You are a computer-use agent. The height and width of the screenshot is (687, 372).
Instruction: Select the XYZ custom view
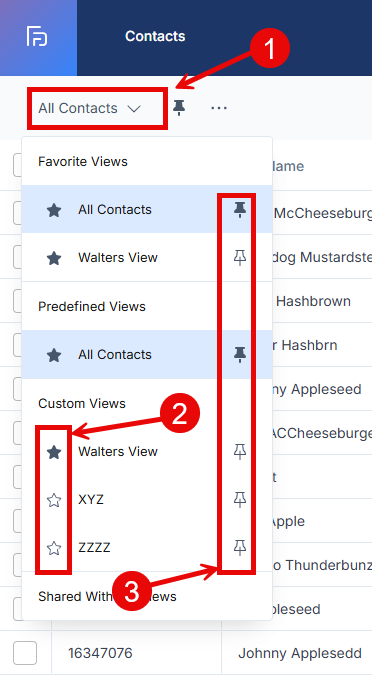click(91, 499)
